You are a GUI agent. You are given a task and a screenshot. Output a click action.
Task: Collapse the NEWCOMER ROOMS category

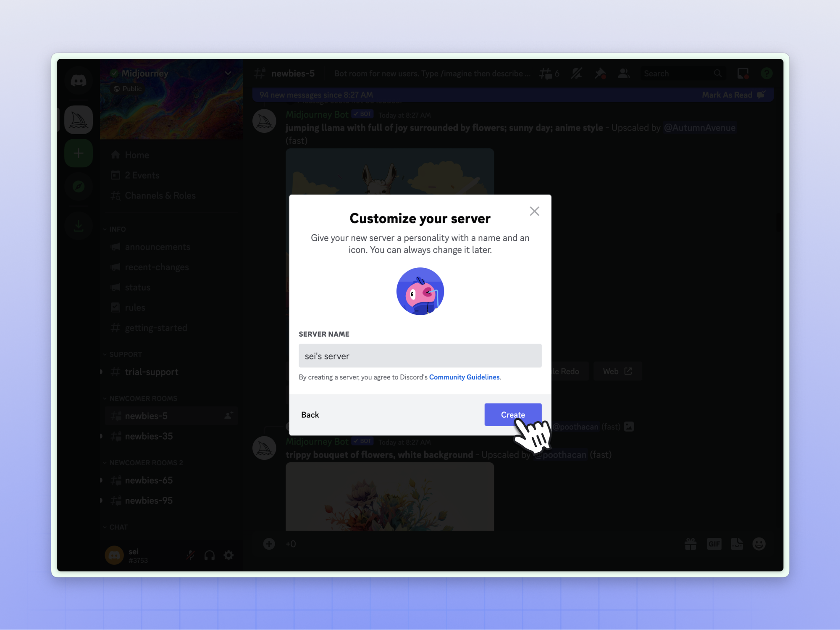[x=143, y=398]
